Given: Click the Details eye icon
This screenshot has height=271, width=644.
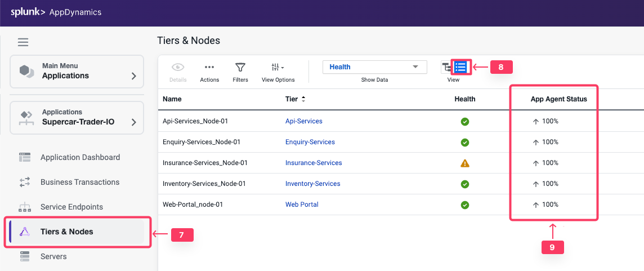Looking at the screenshot, I should 178,67.
